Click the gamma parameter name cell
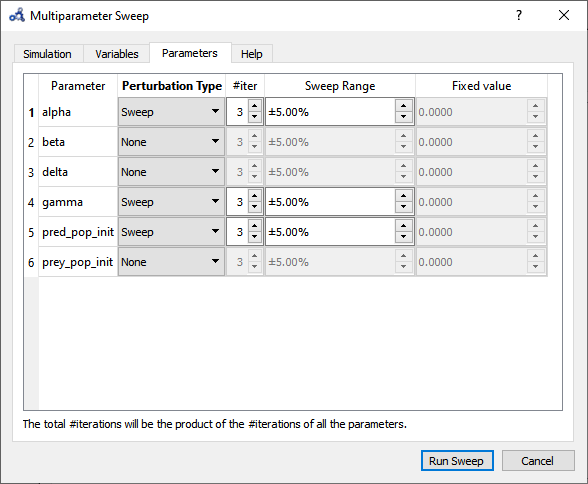Image resolution: width=588 pixels, height=484 pixels. pyautogui.click(x=78, y=202)
